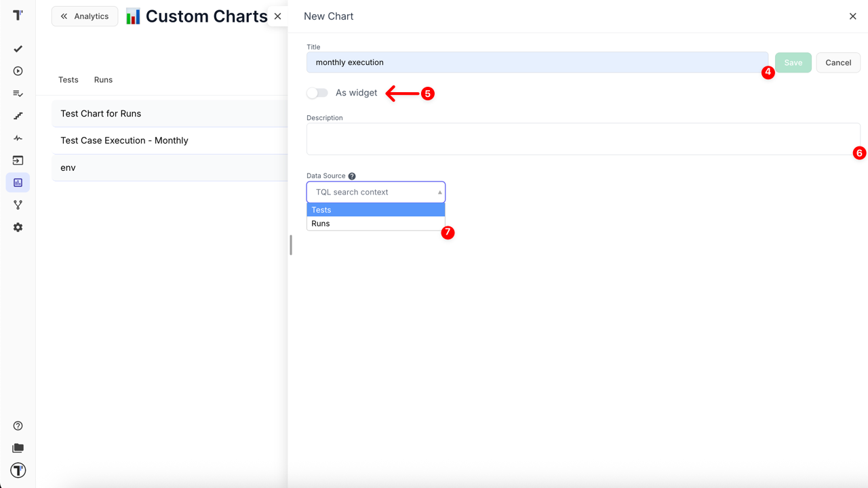Open Tests via the checkmark sidebar icon

pyautogui.click(x=18, y=49)
